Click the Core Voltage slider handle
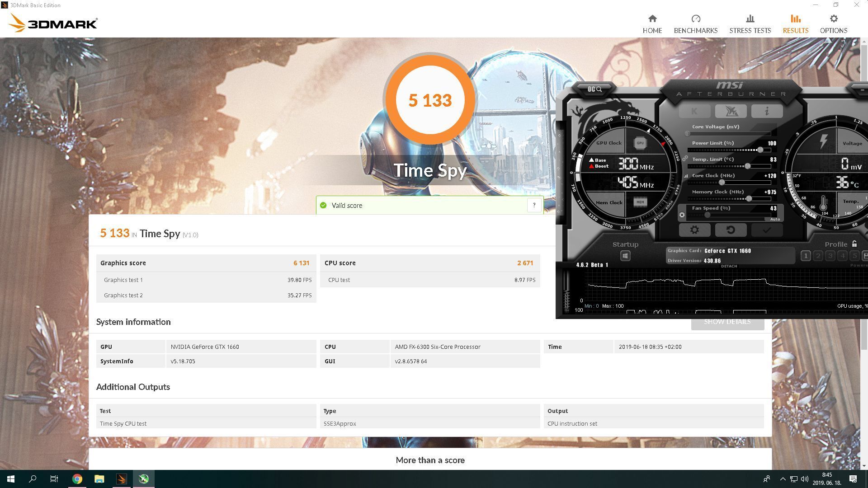Image resolution: width=868 pixels, height=488 pixels. point(688,134)
